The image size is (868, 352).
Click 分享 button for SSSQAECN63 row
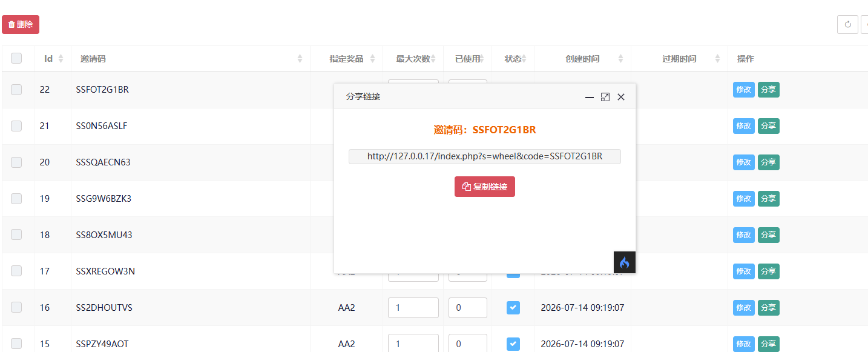(768, 162)
